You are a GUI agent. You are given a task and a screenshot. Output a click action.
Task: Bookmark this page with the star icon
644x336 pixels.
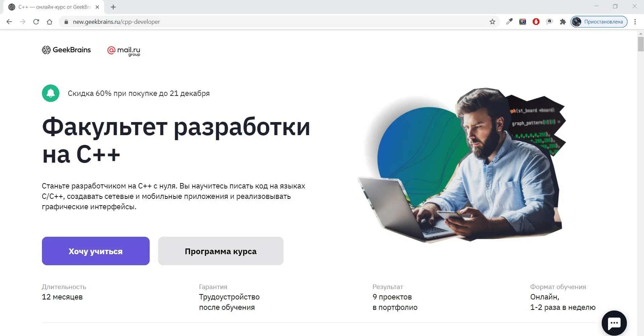[492, 22]
